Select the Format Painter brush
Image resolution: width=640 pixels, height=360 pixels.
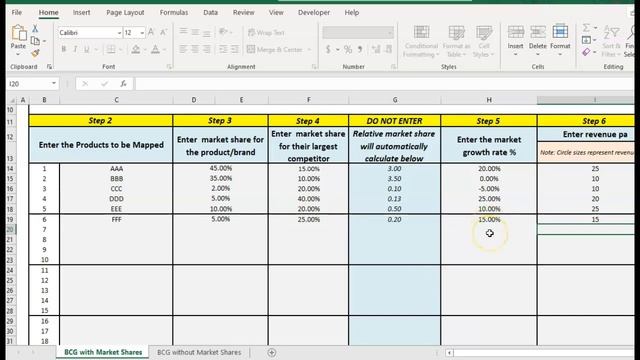click(x=36, y=53)
